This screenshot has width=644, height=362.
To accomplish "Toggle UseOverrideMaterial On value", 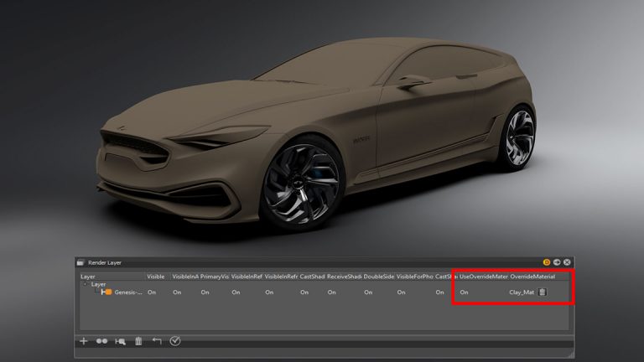I will [x=464, y=292].
